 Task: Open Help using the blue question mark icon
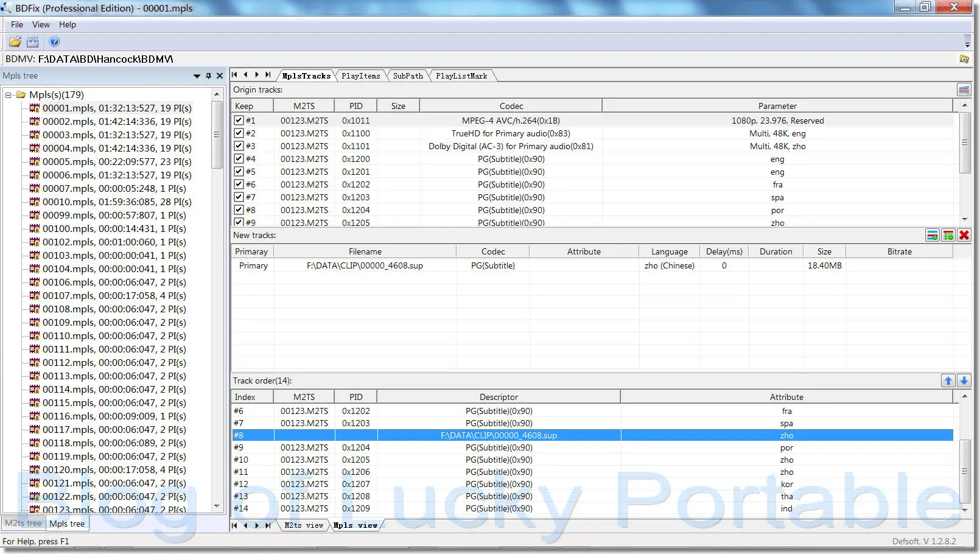[54, 42]
